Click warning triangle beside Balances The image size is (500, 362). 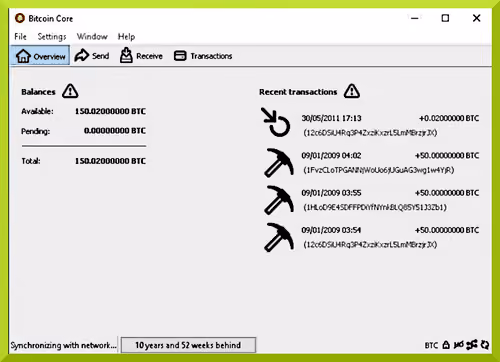coord(70,91)
